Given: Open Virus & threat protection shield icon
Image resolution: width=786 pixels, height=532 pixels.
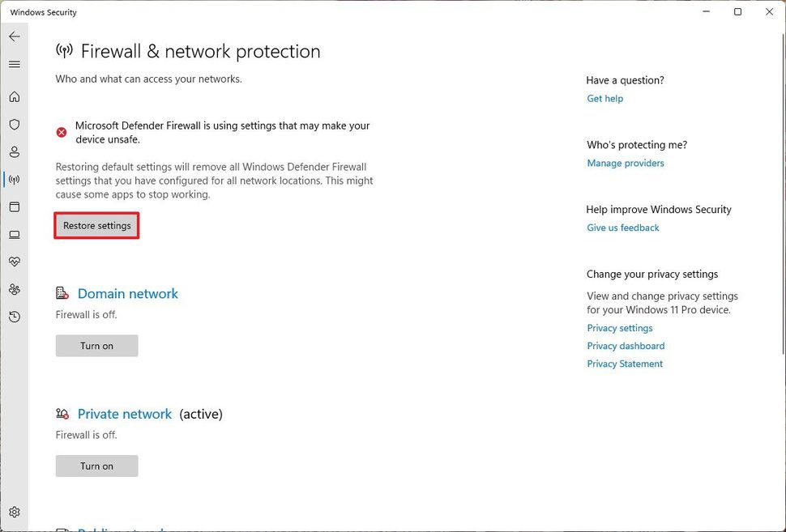Looking at the screenshot, I should (15, 125).
